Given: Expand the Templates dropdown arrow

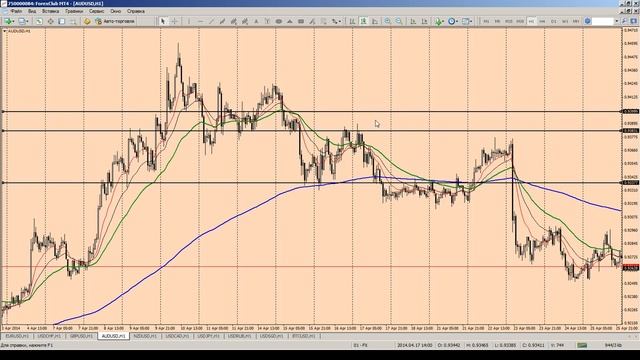Looking at the screenshot, I should 471,21.
